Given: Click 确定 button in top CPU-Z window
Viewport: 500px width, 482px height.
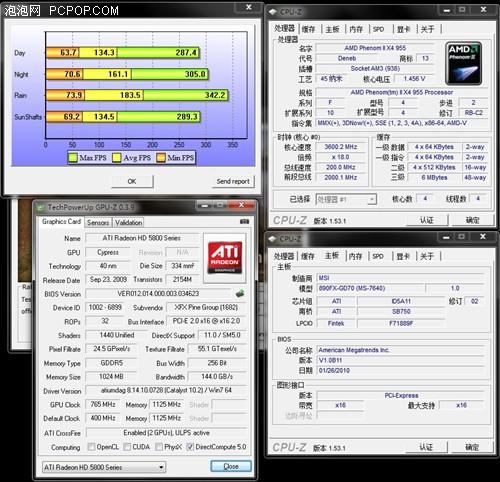Looking at the screenshot, I should [472, 220].
